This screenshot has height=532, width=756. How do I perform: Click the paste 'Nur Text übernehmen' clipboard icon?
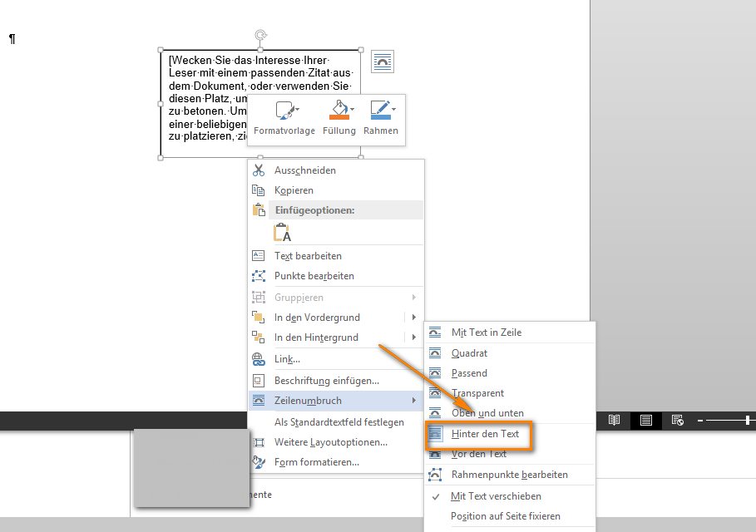pyautogui.click(x=282, y=233)
